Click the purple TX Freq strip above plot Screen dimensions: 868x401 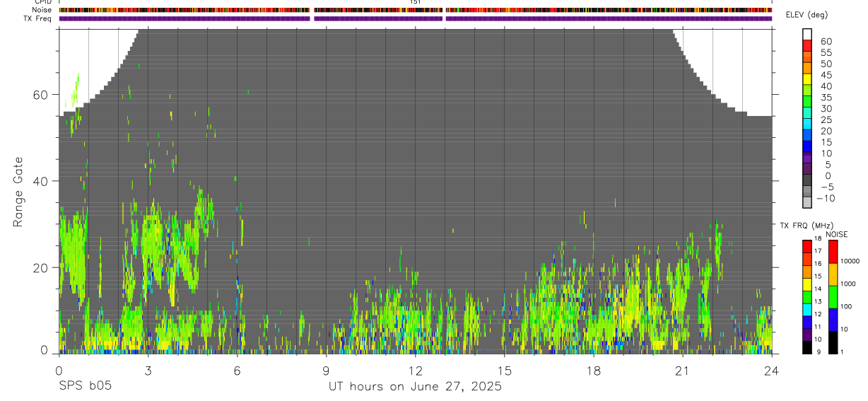point(416,18)
